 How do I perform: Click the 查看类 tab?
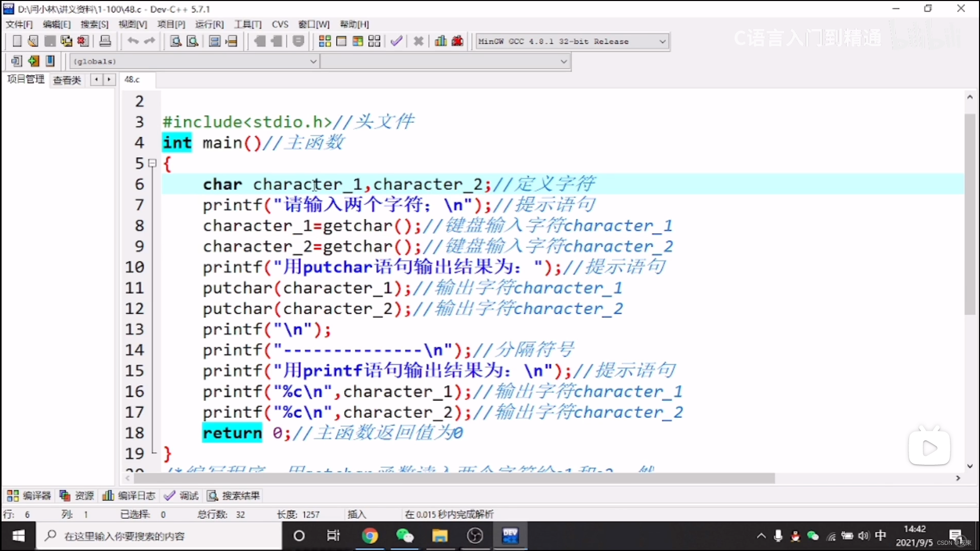pos(67,80)
